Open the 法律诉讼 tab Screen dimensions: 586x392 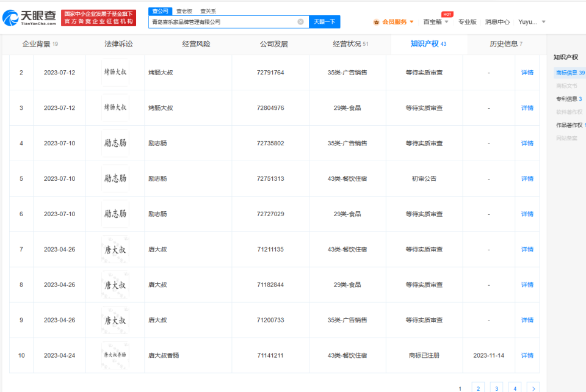tap(120, 44)
